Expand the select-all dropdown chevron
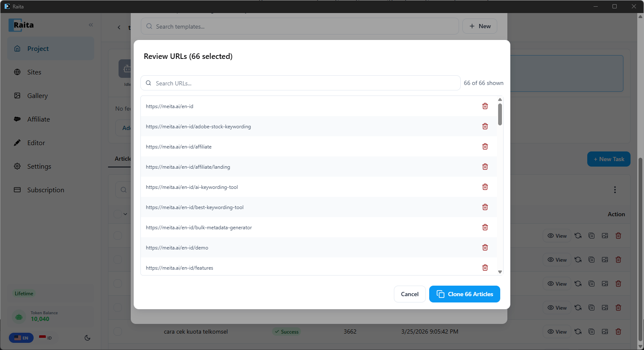The image size is (644, 350). 125,214
